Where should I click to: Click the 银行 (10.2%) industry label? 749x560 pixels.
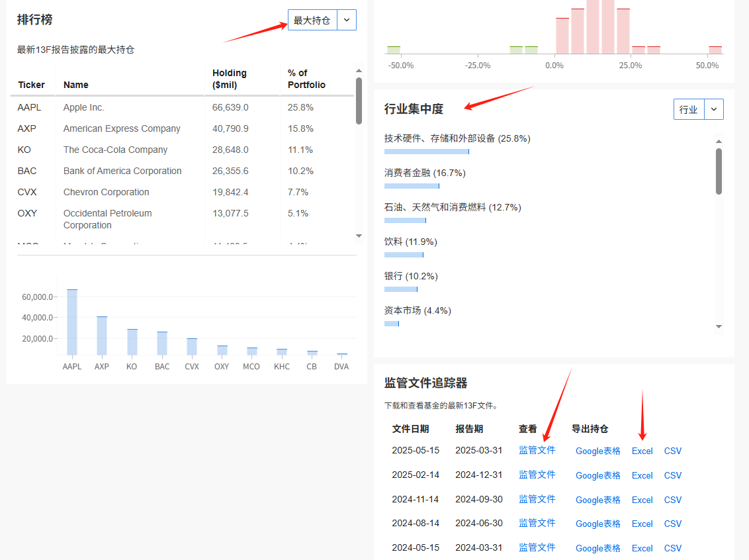[411, 276]
